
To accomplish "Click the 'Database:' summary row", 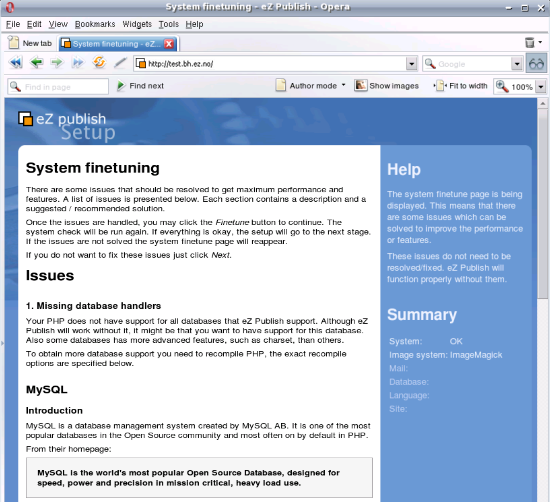I will pyautogui.click(x=409, y=382).
